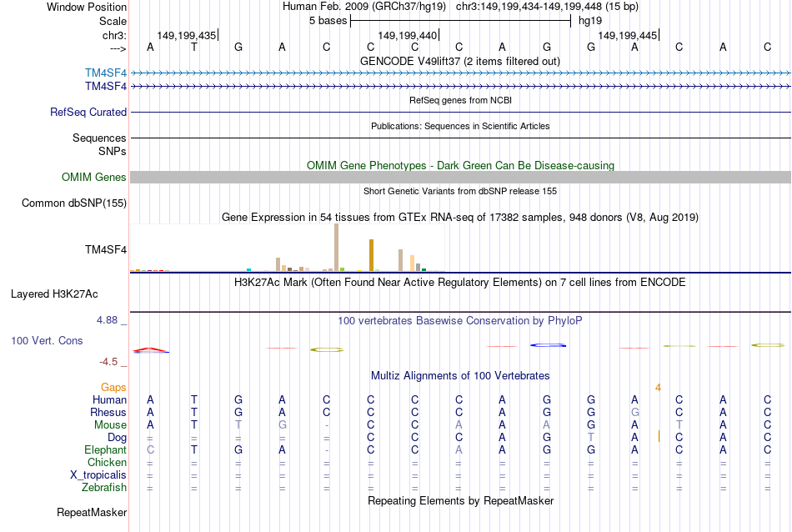Click the grayed G in the Rhesus row
Viewport: 792px width, 532px height.
click(635, 412)
